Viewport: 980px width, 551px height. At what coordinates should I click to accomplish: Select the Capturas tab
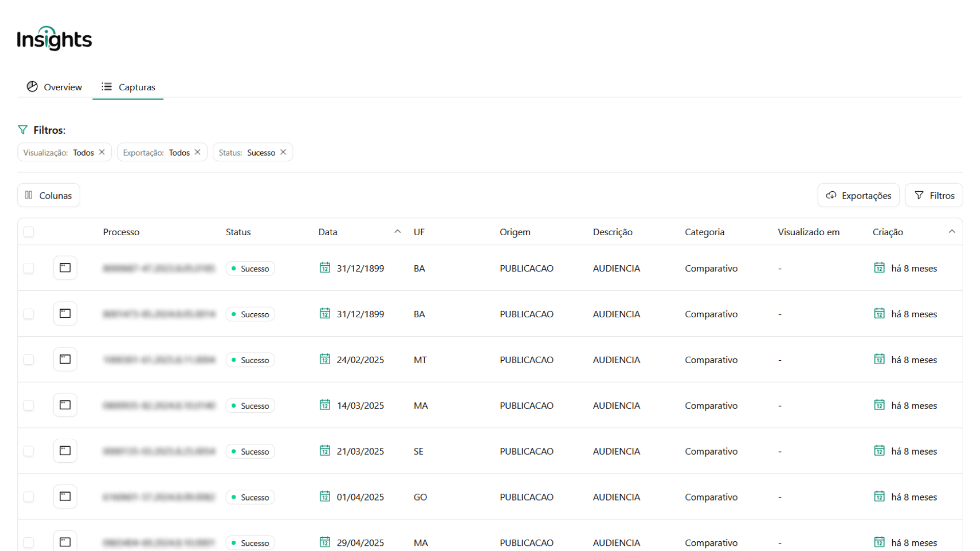point(128,87)
